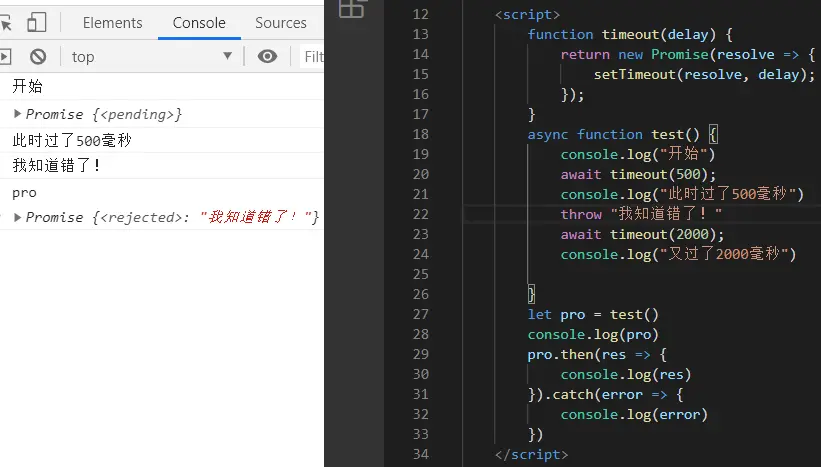Open the top context dropdown

click(152, 57)
